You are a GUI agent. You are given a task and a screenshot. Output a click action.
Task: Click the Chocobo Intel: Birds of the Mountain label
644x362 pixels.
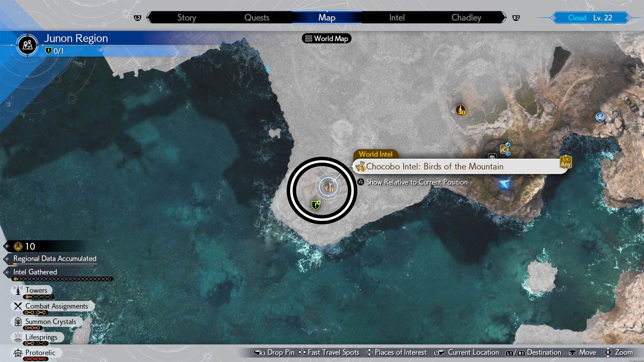(435, 166)
